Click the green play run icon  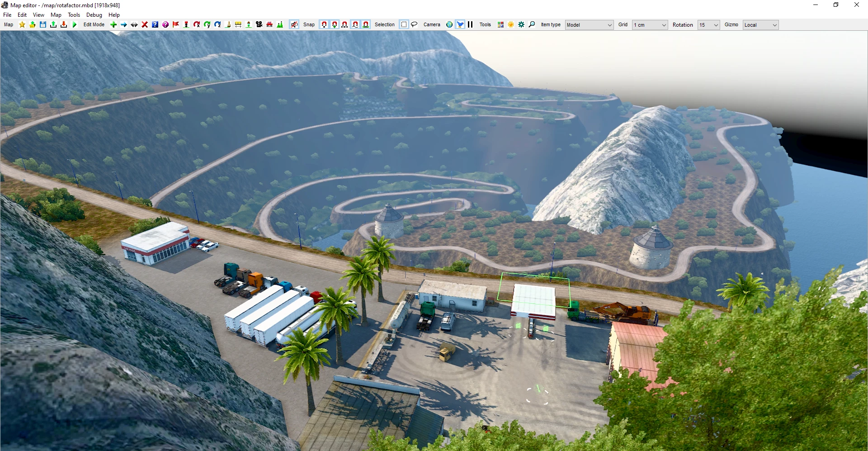pos(74,24)
